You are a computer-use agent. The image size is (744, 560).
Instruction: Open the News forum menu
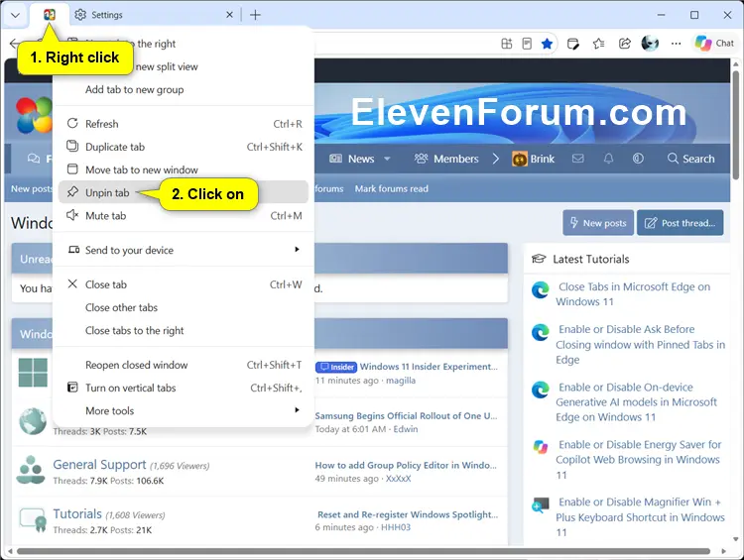(352, 159)
